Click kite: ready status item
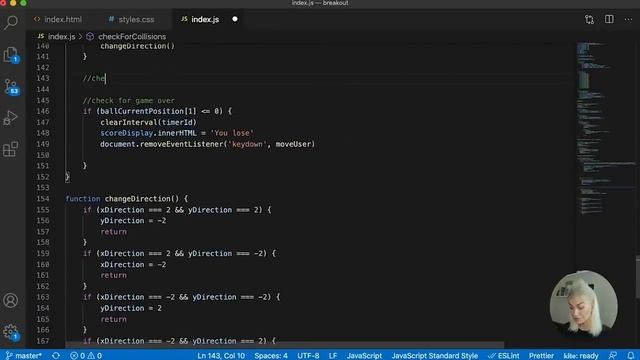The width and height of the screenshot is (640, 360). [x=581, y=356]
